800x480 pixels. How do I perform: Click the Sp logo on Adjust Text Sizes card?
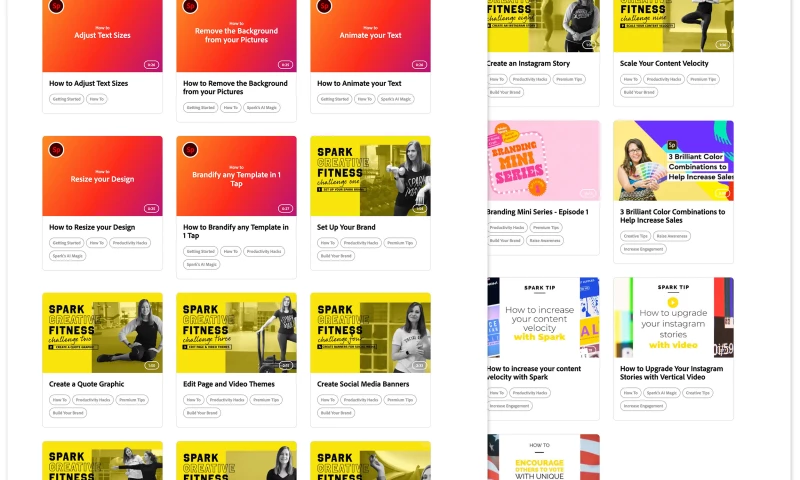point(56,6)
